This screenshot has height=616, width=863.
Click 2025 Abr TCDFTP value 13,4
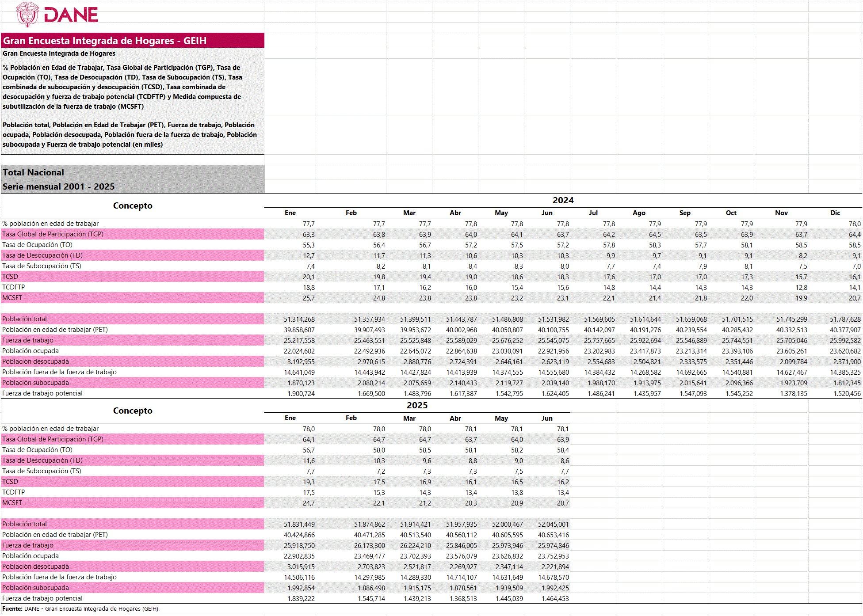[471, 493]
